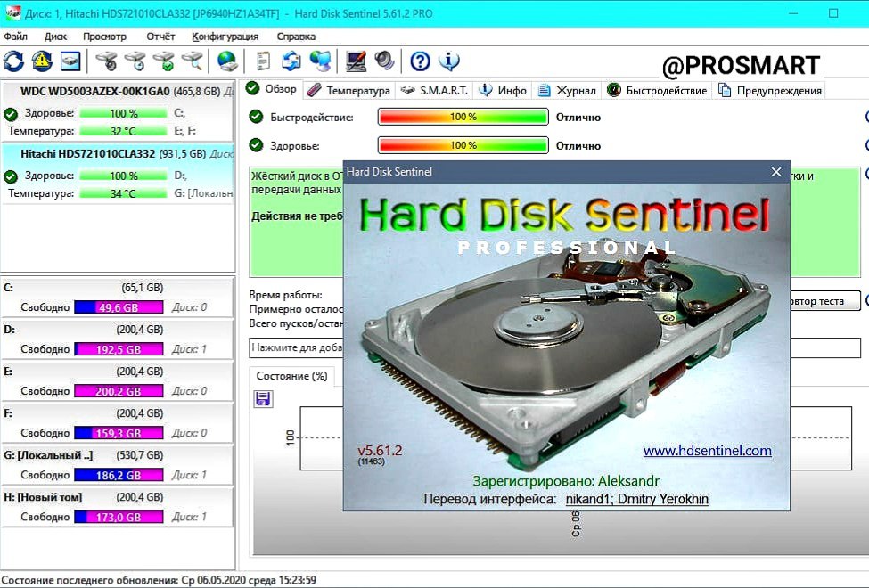Switch to the Температура tab

coord(349,90)
